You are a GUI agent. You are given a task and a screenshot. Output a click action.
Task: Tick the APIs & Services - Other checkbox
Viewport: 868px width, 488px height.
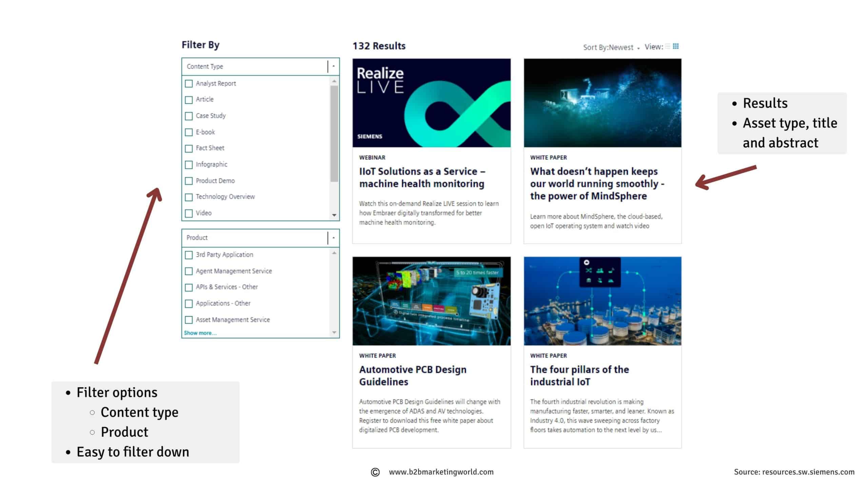[x=189, y=287]
